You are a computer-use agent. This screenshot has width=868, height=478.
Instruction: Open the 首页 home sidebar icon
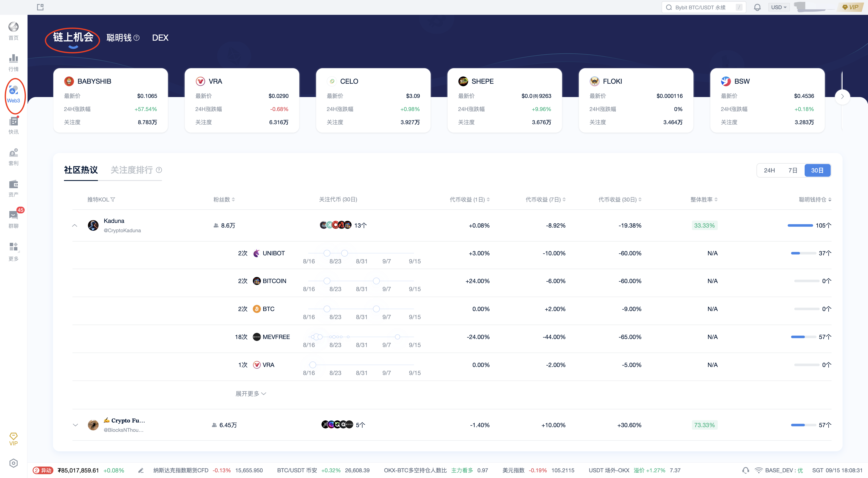click(14, 31)
